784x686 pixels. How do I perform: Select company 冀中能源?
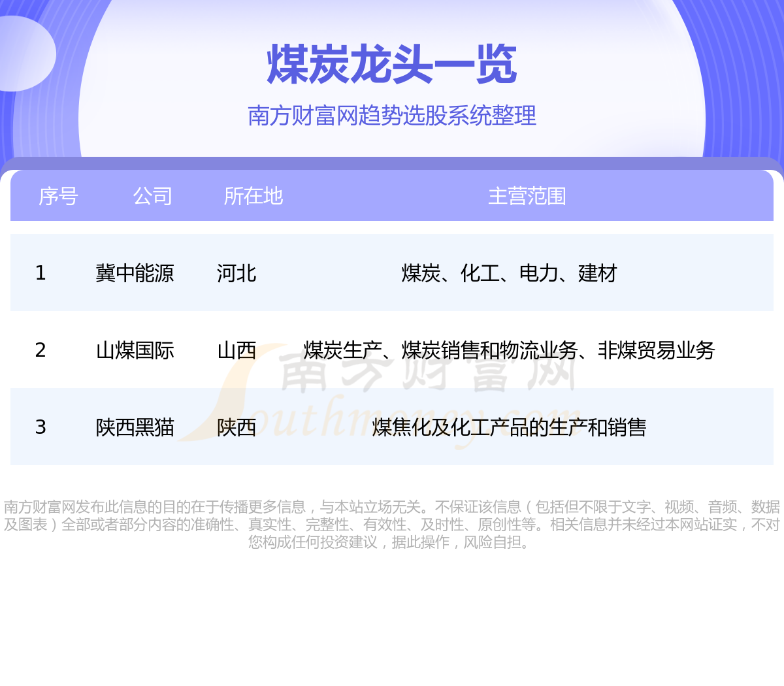(135, 273)
